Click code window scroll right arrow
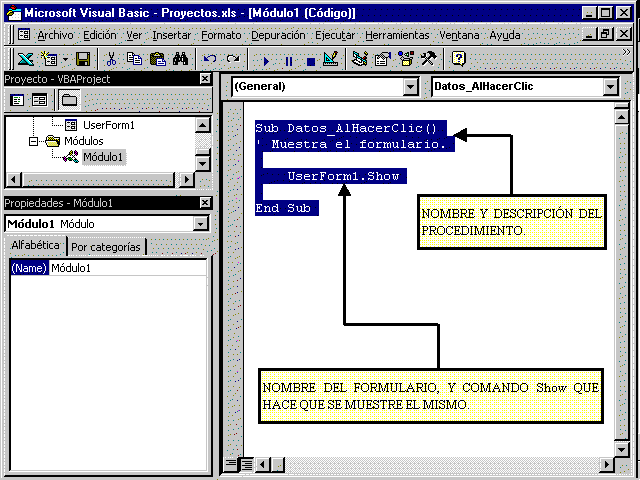The width and height of the screenshot is (640, 480). click(607, 464)
